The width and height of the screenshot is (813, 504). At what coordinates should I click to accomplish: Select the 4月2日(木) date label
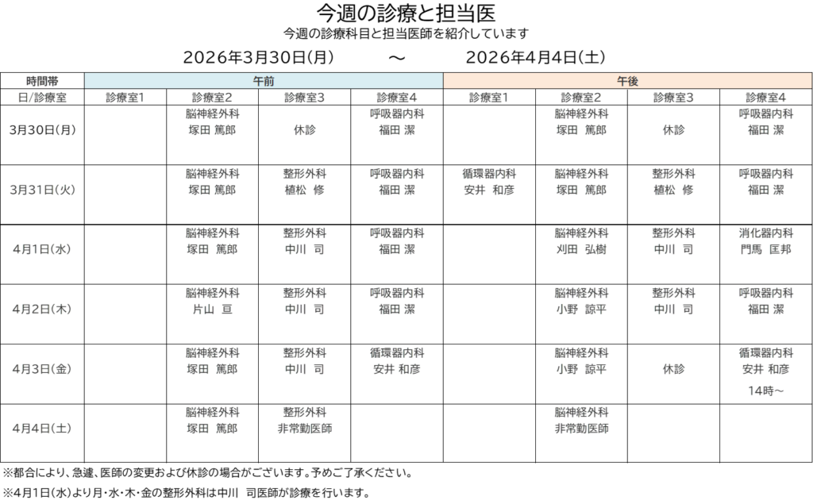click(x=42, y=309)
